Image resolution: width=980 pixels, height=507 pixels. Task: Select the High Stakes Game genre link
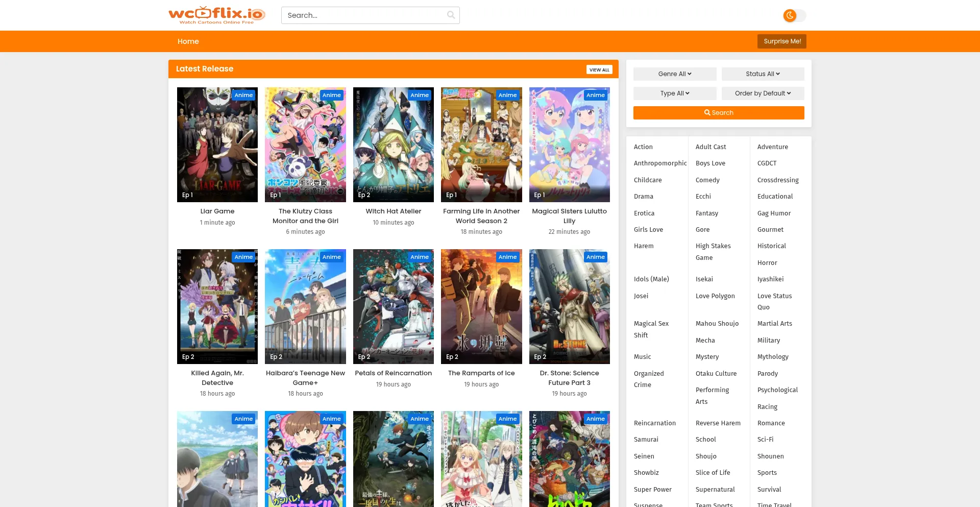[713, 252]
